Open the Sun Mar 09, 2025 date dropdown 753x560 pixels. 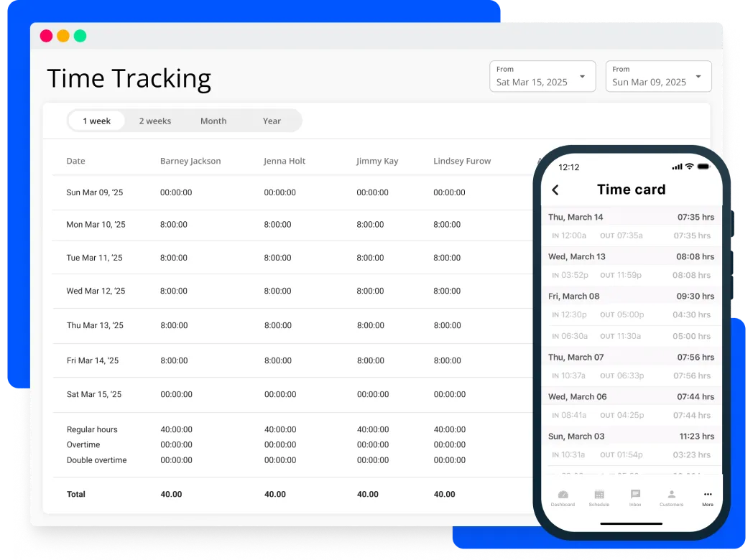point(658,76)
